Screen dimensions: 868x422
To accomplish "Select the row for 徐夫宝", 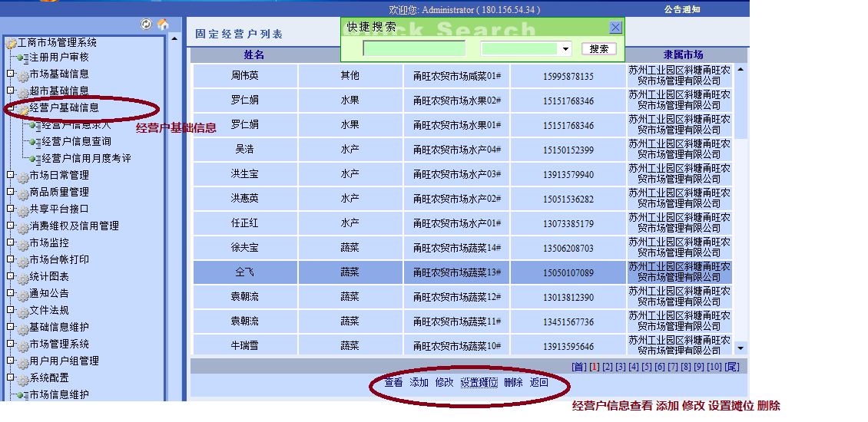I will click(x=462, y=249).
